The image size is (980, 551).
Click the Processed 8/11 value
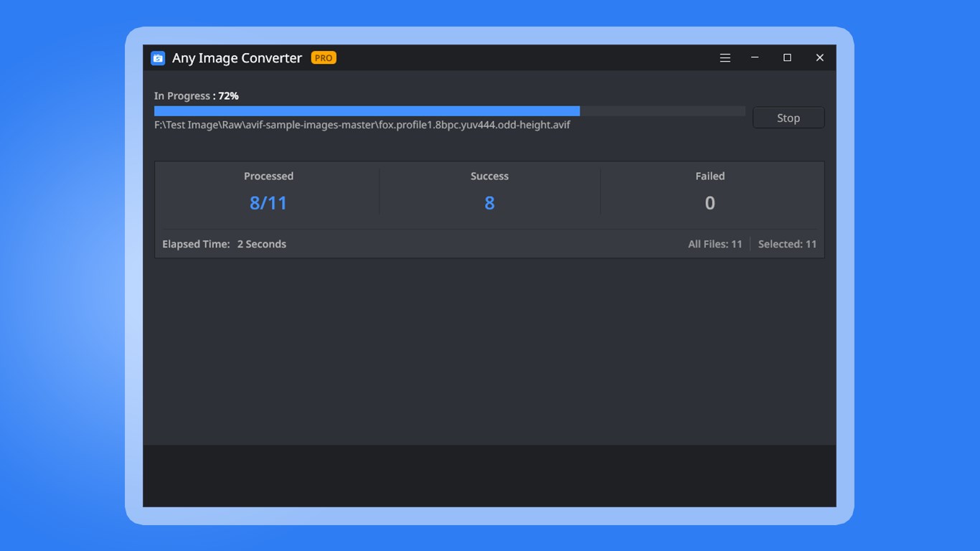[268, 203]
